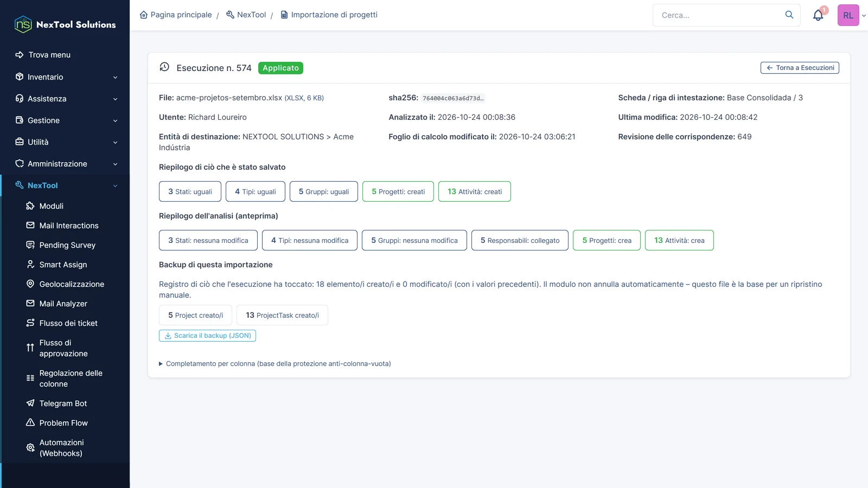The image size is (868, 488).
Task: Click the sha256 hash value
Action: 453,98
